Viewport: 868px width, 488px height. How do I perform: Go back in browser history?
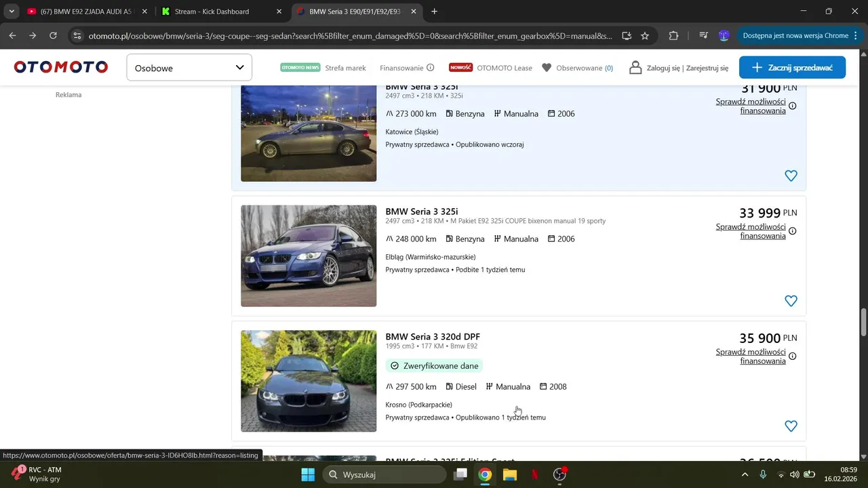[x=12, y=36]
